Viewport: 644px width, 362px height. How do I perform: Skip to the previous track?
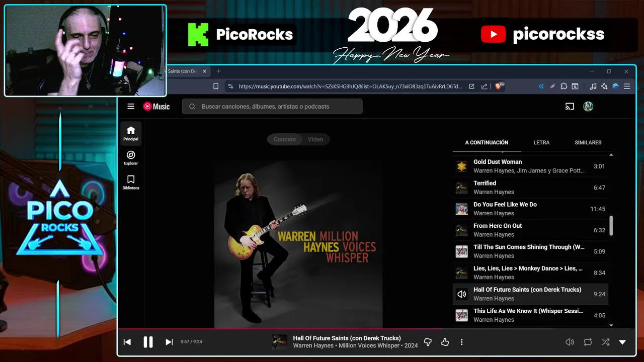click(127, 342)
